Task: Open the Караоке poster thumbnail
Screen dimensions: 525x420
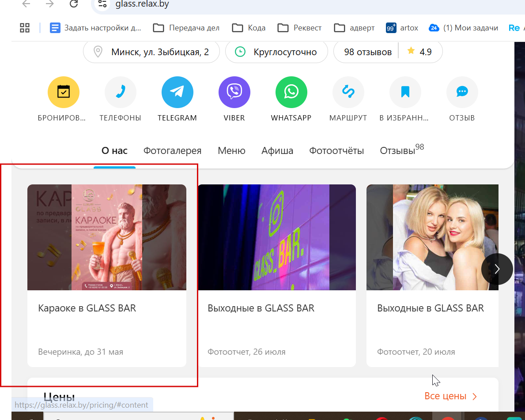Action: (x=107, y=237)
